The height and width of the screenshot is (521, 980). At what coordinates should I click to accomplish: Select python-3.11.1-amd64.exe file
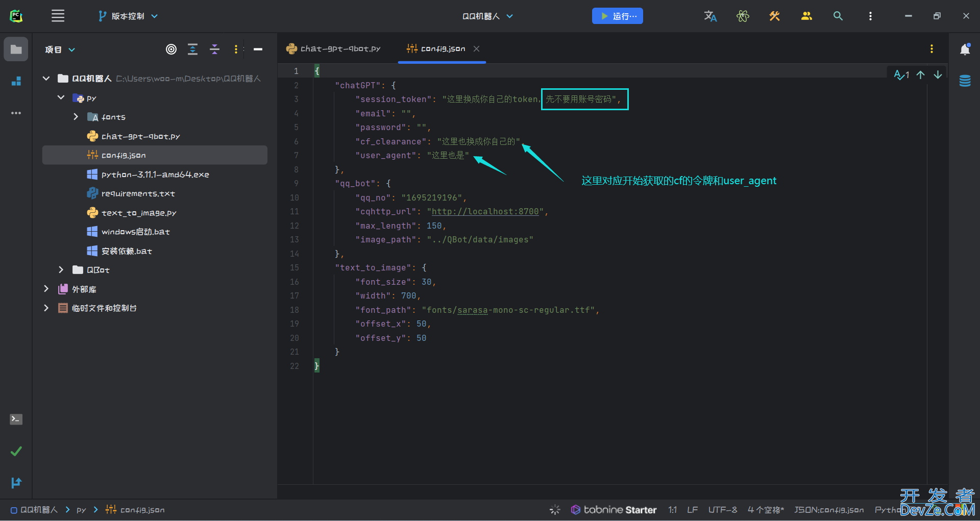point(155,175)
